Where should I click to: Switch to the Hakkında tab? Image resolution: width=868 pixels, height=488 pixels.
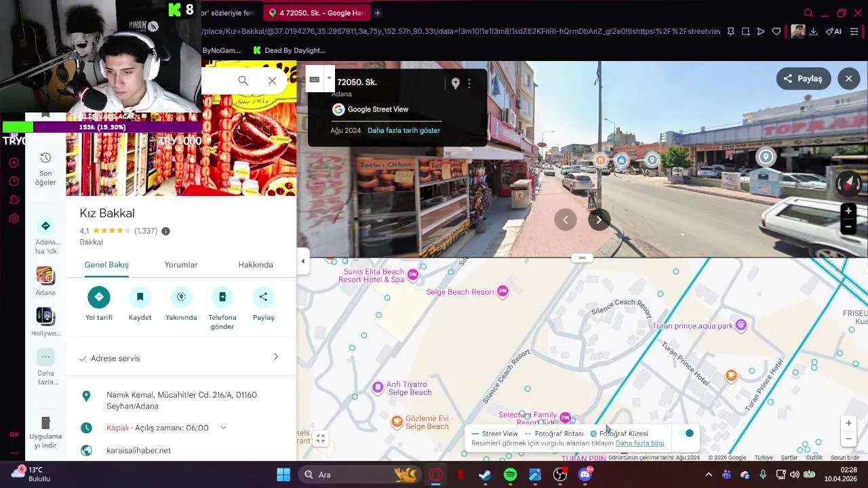click(x=256, y=265)
